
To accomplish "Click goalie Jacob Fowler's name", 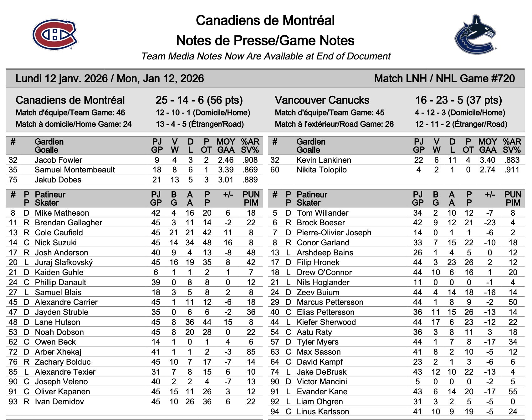I will click(58, 160).
